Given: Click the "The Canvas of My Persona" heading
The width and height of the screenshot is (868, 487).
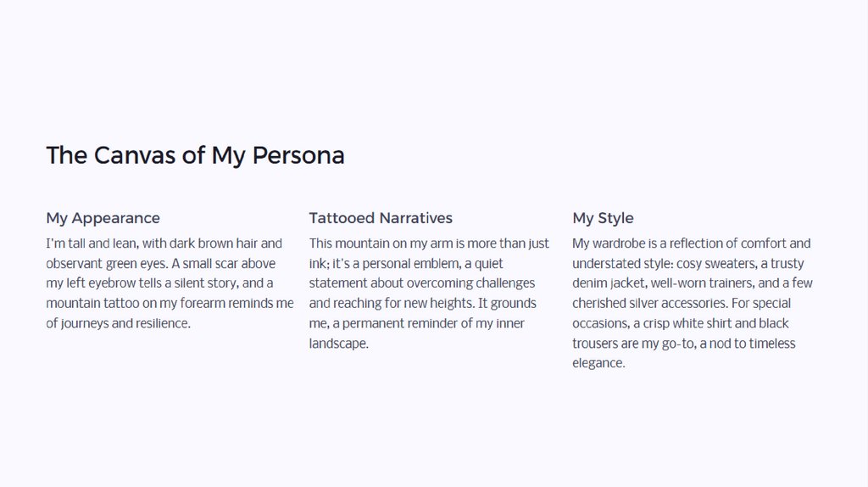Looking at the screenshot, I should click(195, 156).
